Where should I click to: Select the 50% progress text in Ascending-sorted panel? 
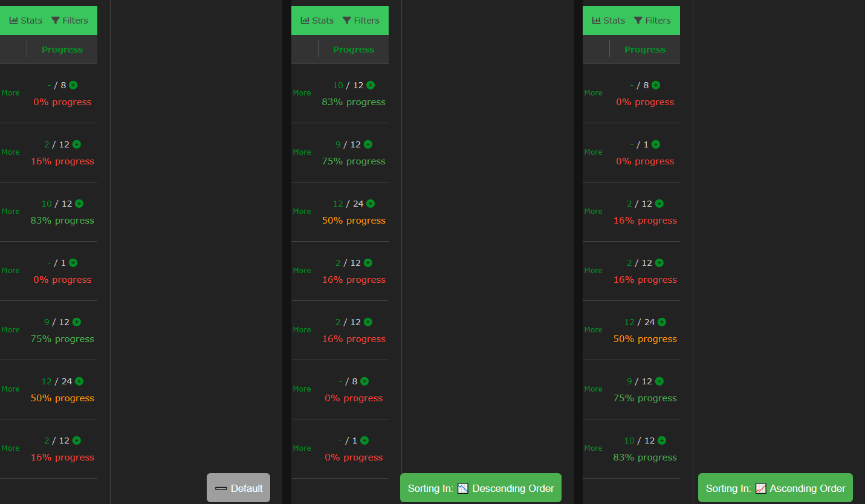(x=645, y=339)
